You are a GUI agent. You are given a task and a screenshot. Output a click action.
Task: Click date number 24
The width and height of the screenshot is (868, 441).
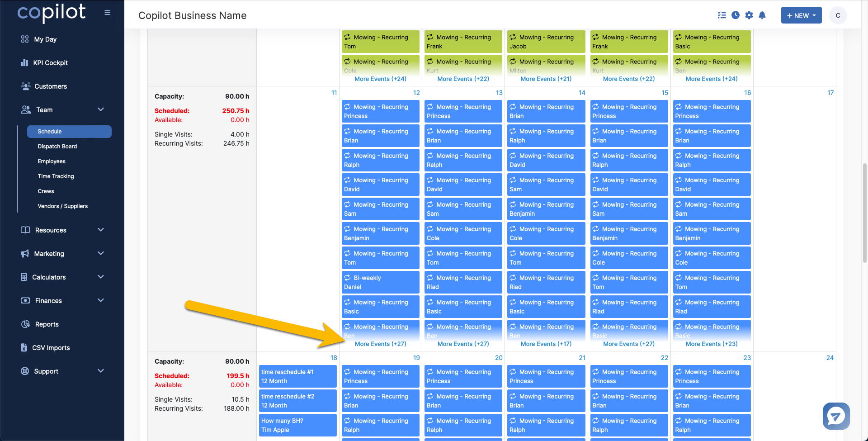(830, 358)
